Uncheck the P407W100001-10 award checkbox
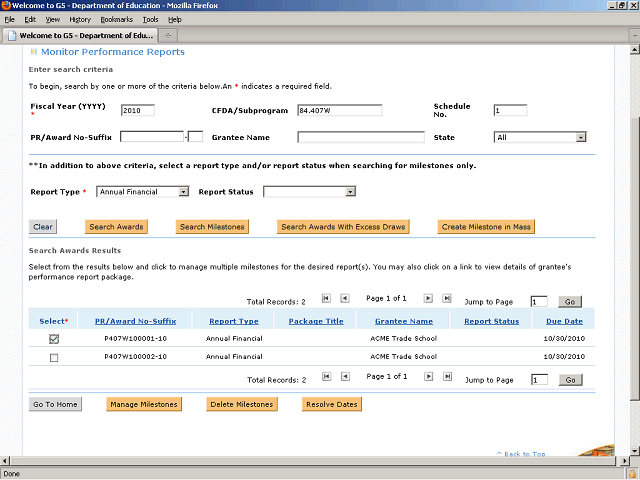640x480 pixels. point(54,339)
